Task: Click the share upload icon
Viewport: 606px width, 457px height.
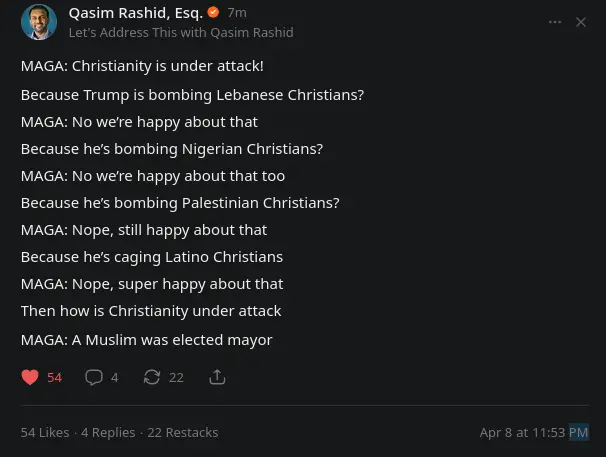Action: tap(217, 377)
